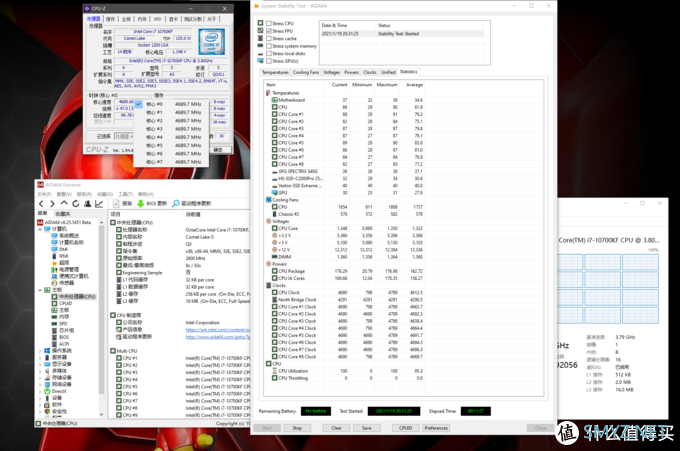680x451 pixels.
Task: Select checked 核心 #0 entry in CPU-Z menu
Action: pyautogui.click(x=171, y=104)
